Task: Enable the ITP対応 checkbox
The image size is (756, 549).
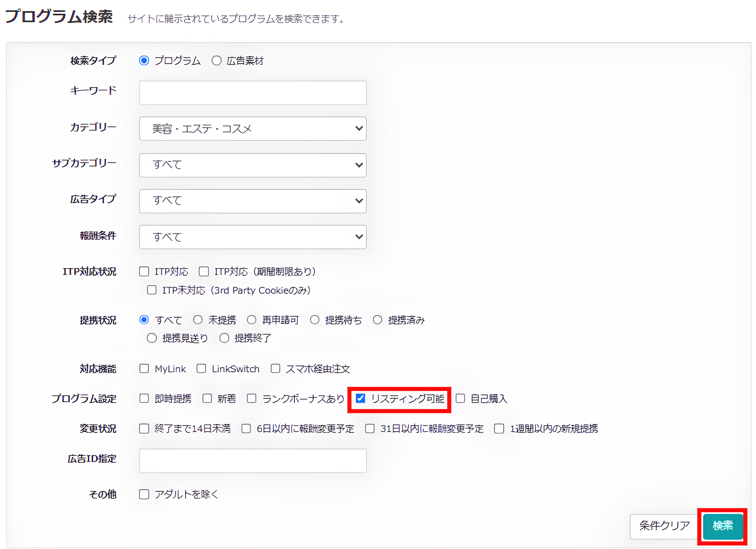Action: 144,271
